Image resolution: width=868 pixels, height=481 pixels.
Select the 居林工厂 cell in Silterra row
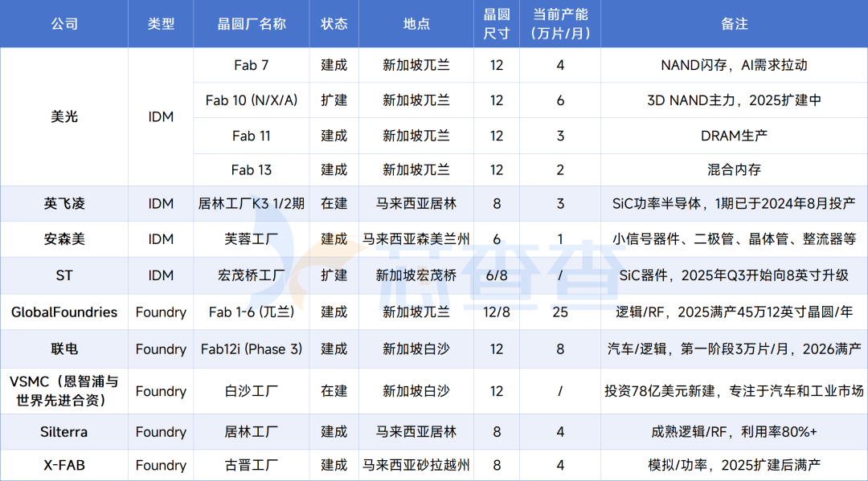coord(252,432)
